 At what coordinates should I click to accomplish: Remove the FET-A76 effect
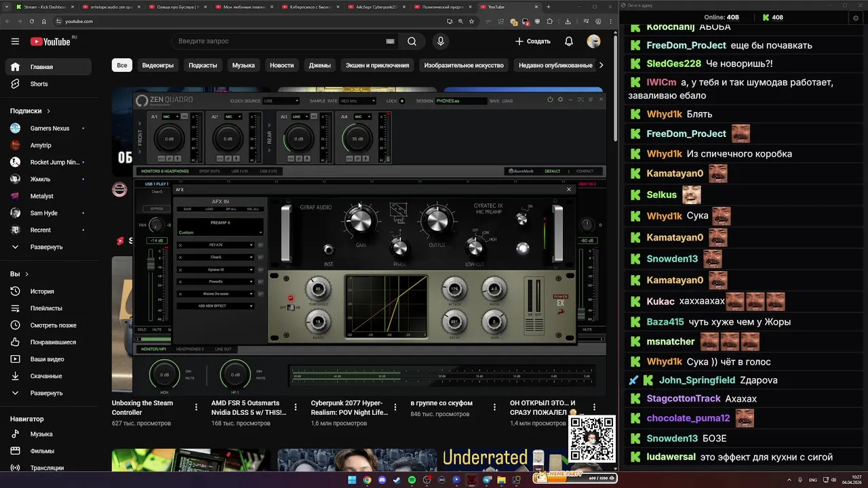[180, 245]
